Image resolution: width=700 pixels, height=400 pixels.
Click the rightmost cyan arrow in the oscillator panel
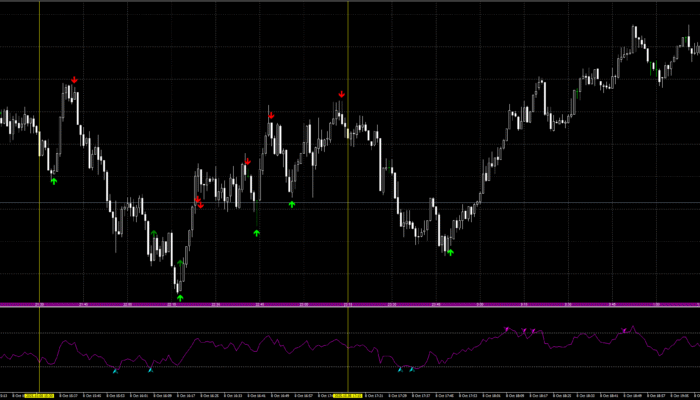[x=411, y=370]
